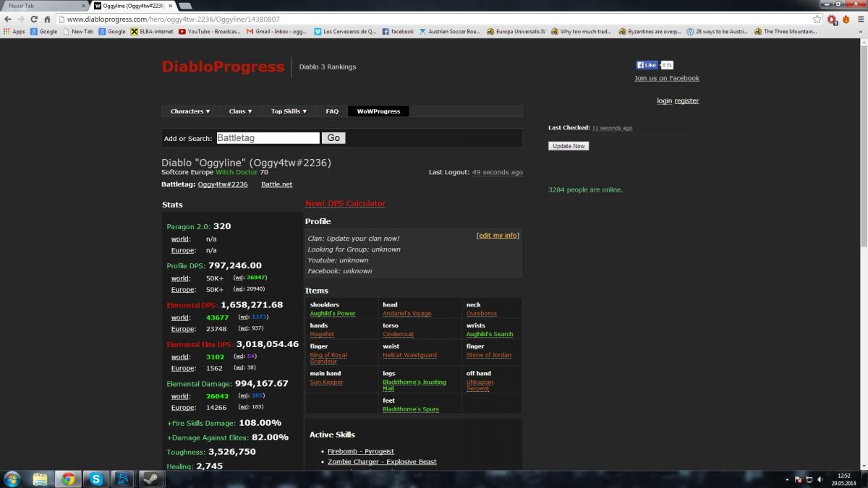Open a new browser tab
The image size is (868, 488).
pos(185,6)
